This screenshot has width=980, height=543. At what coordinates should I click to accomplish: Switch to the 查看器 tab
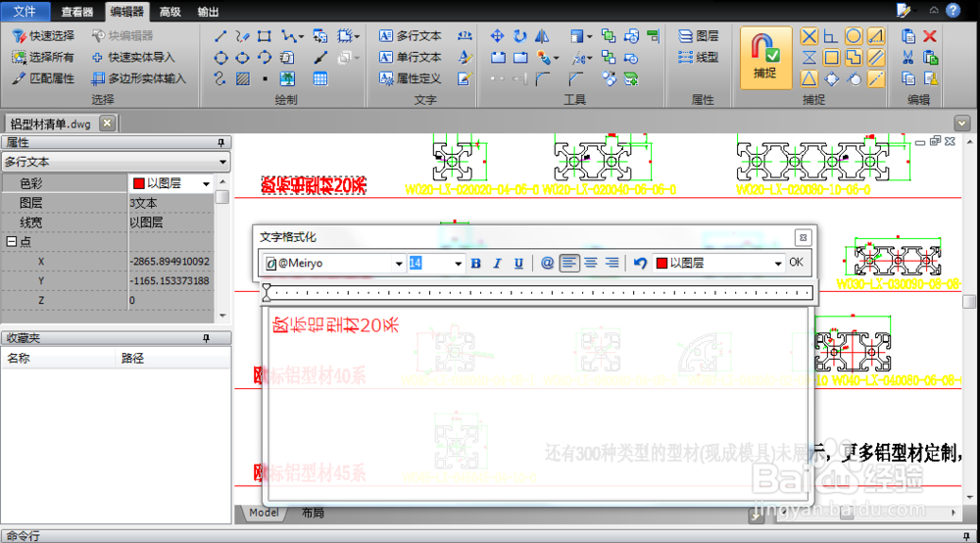pos(76,12)
